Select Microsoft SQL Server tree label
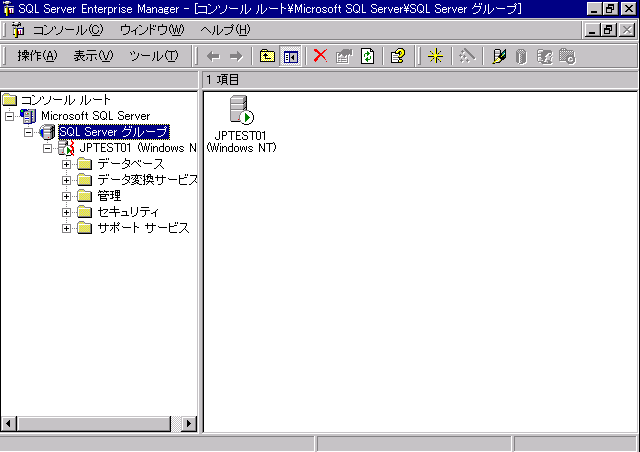640x452 pixels. 96,116
